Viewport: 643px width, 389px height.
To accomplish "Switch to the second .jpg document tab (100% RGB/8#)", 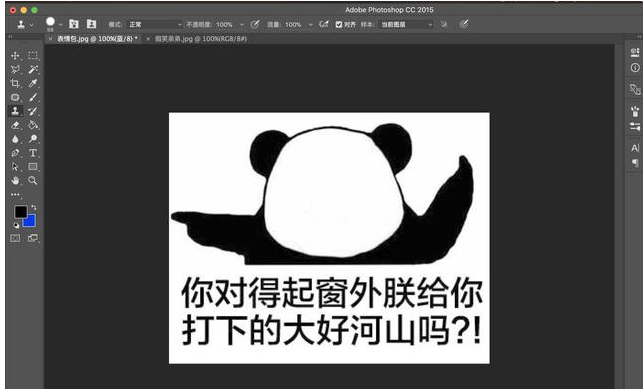I will click(x=201, y=39).
